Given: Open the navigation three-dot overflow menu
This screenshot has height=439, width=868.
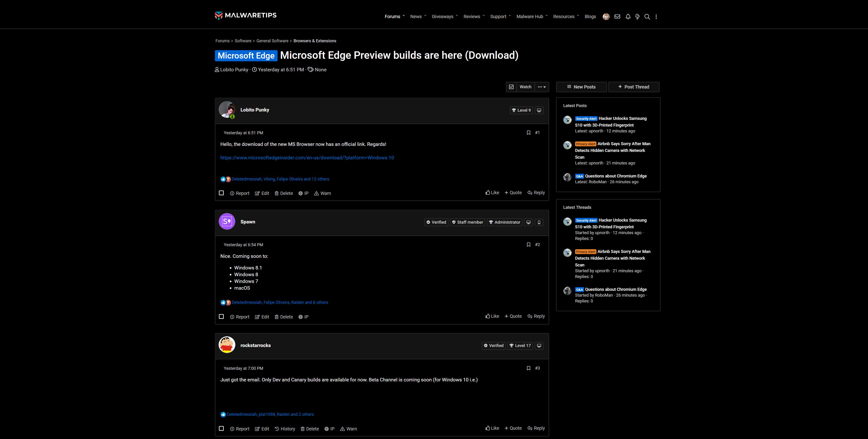Looking at the screenshot, I should tap(656, 16).
